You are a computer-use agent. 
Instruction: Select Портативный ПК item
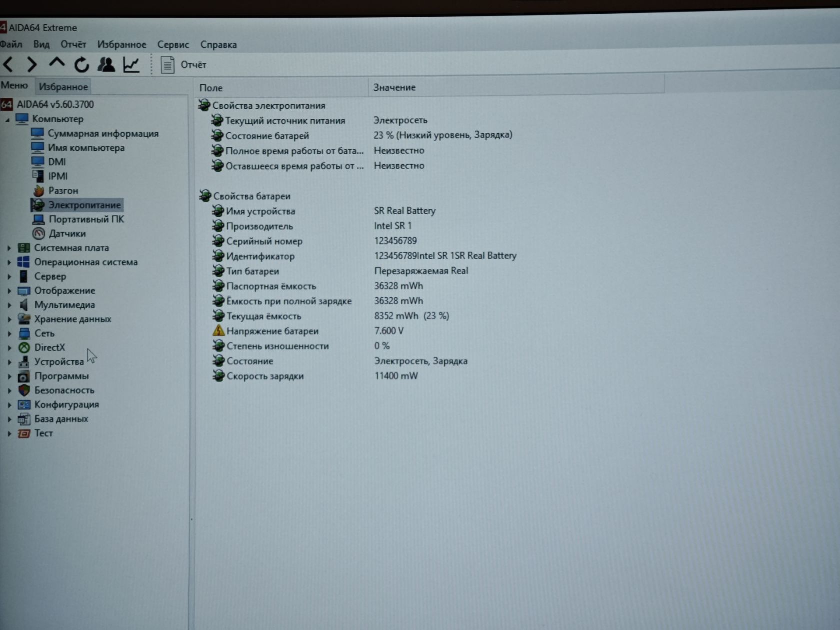pos(86,219)
